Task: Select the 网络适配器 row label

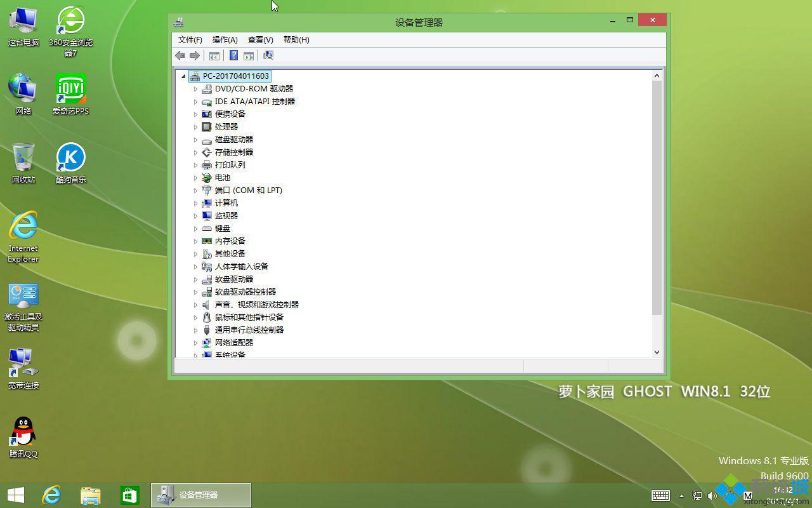Action: [234, 343]
